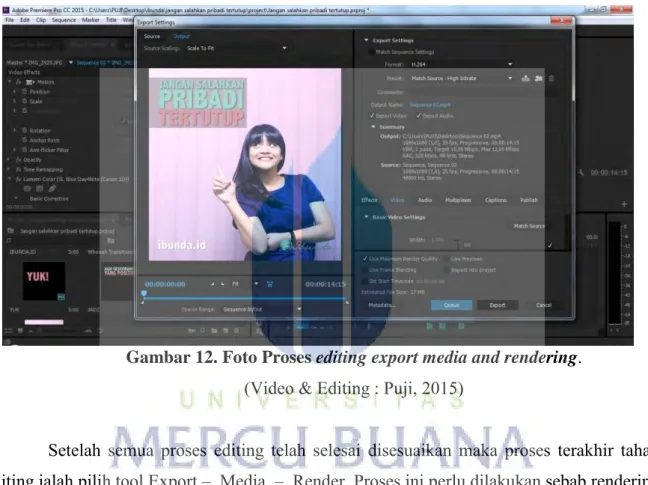Collapse the Export Settings section
This screenshot has height=485, width=648.
(x=366, y=40)
